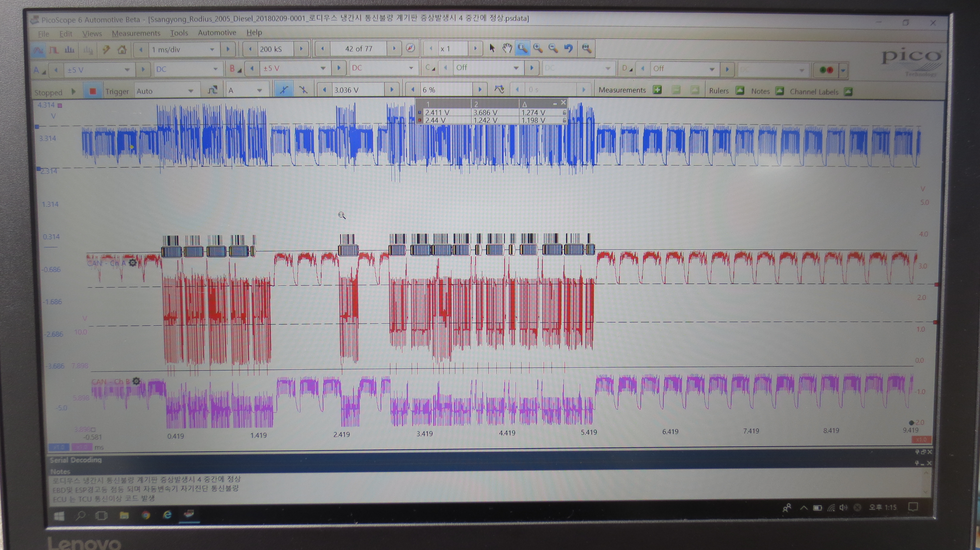Image resolution: width=980 pixels, height=550 pixels.
Task: Decrease pre-trigger 6 % value
Action: tap(413, 90)
